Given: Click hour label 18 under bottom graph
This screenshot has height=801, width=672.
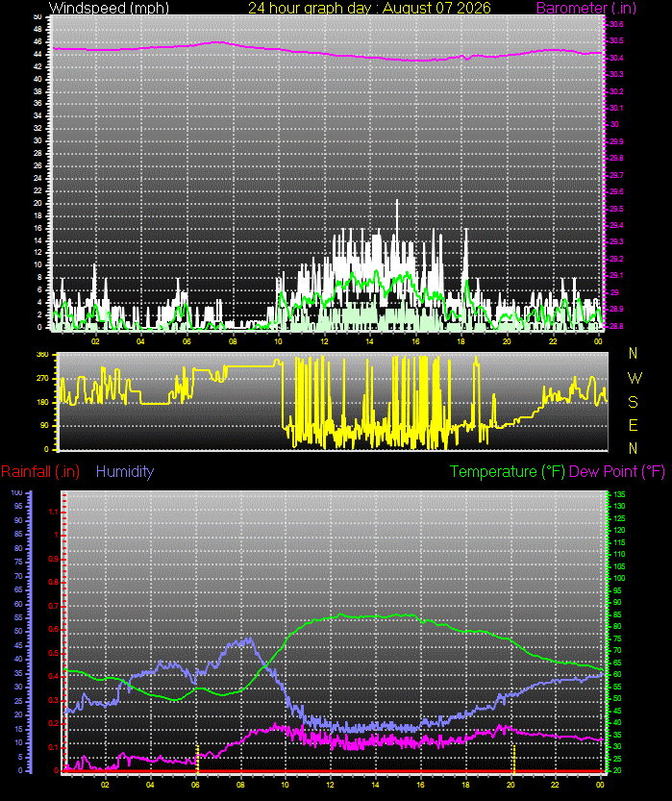Looking at the screenshot, I should tap(465, 784).
